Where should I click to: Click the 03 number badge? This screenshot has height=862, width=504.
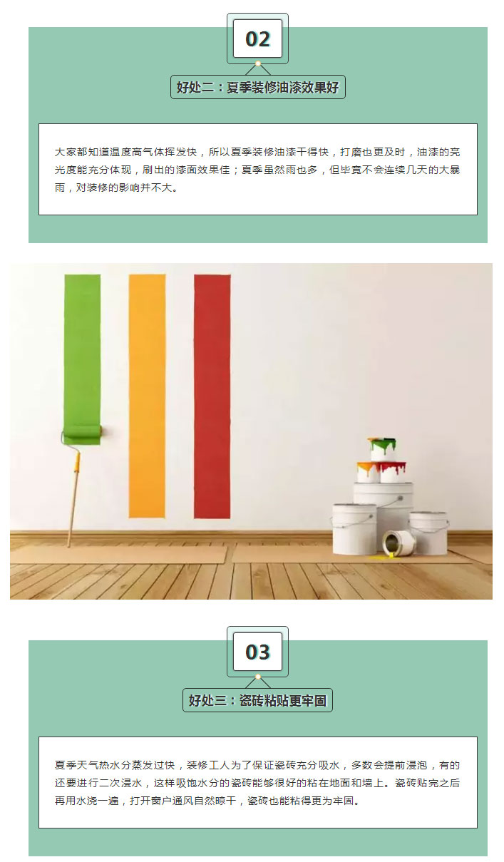[257, 652]
